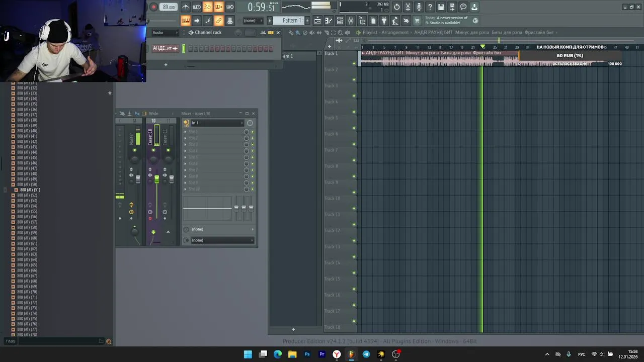Click the audio editor scissors icon
644x362 pixels.
(x=408, y=7)
